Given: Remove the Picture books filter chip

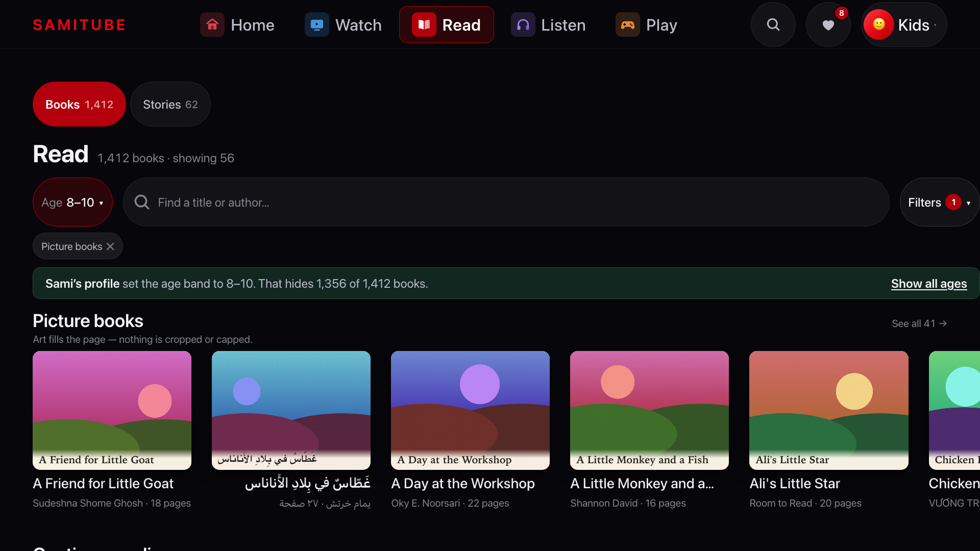Looking at the screenshot, I should click(x=110, y=246).
